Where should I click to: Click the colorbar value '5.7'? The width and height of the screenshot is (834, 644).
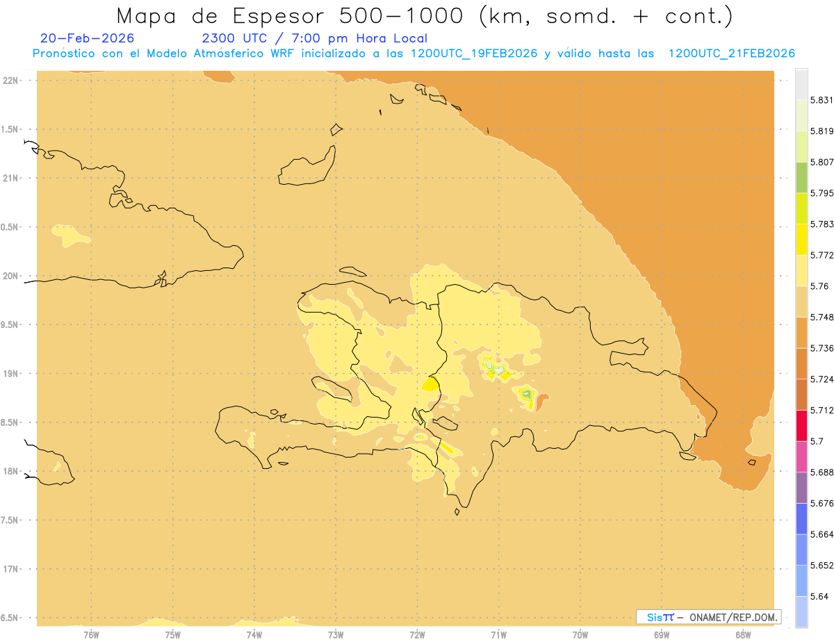tap(817, 441)
